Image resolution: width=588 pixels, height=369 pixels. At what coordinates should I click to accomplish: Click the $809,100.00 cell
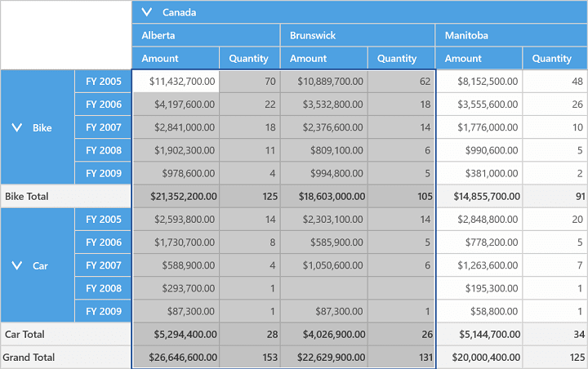[324, 150]
